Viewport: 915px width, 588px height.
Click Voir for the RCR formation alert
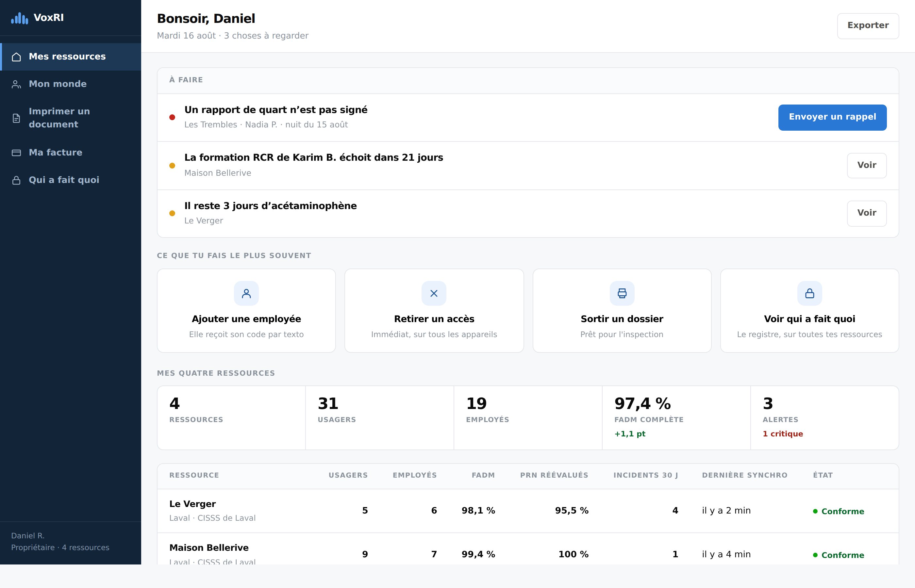[867, 165]
